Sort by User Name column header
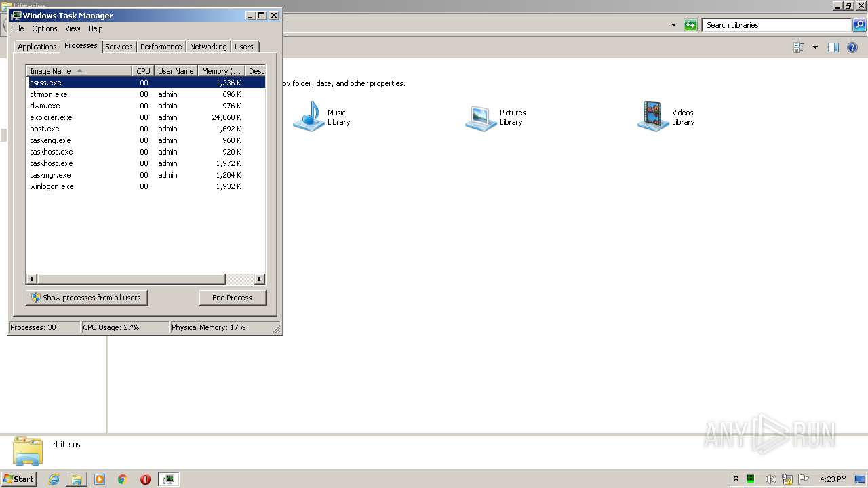This screenshot has height=488, width=868. coord(176,70)
